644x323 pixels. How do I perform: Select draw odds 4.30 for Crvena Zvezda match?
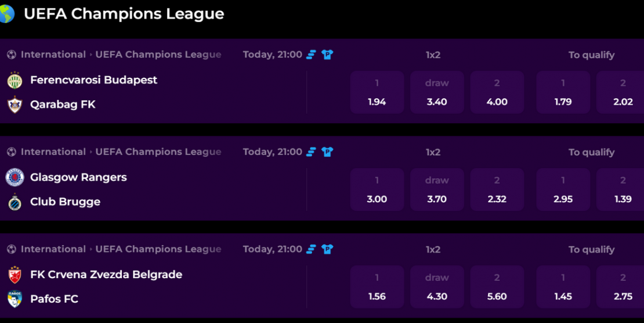point(437,287)
